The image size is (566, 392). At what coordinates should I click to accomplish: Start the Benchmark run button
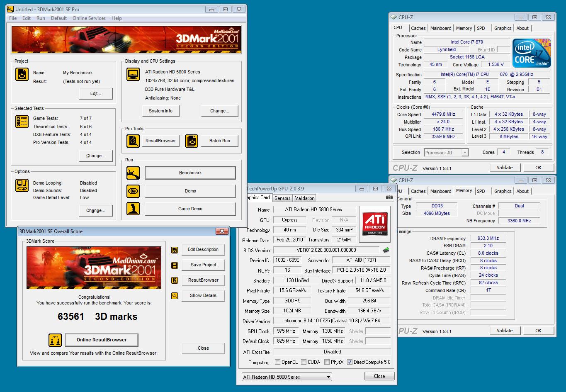pyautogui.click(x=190, y=173)
